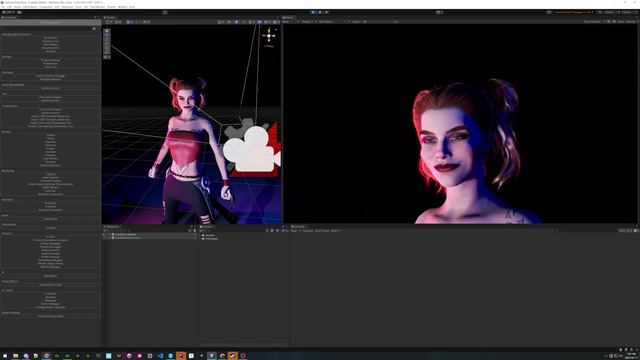Click the Console Clear button

pyautogui.click(x=295, y=231)
